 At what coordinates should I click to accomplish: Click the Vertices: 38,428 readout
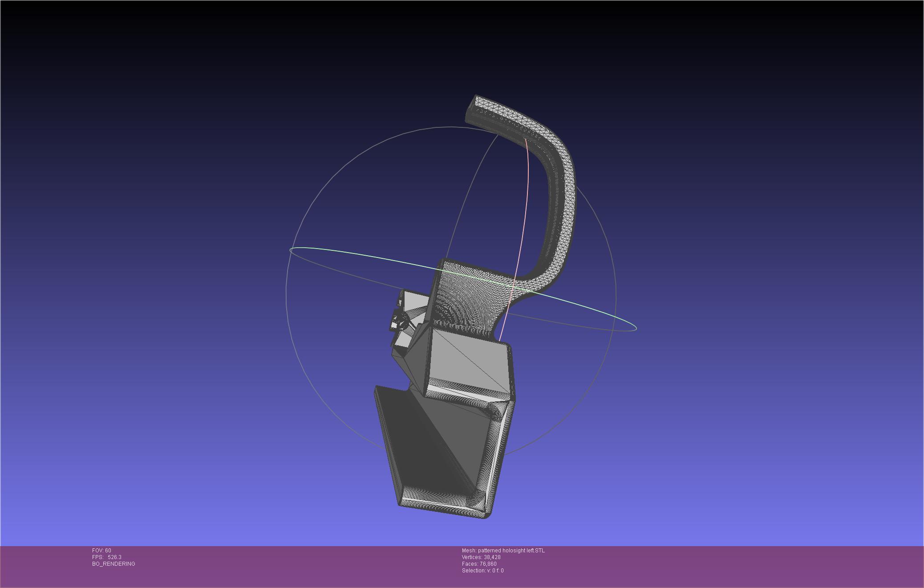481,557
